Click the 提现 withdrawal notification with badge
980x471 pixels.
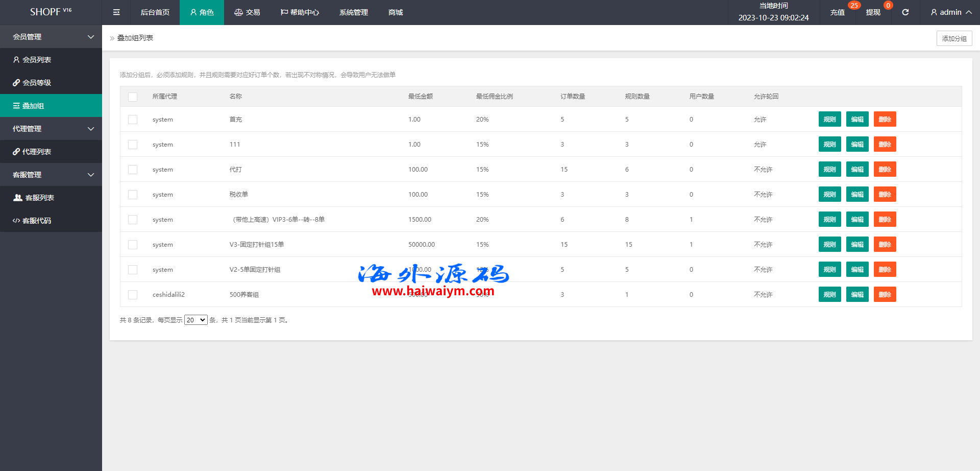click(873, 12)
